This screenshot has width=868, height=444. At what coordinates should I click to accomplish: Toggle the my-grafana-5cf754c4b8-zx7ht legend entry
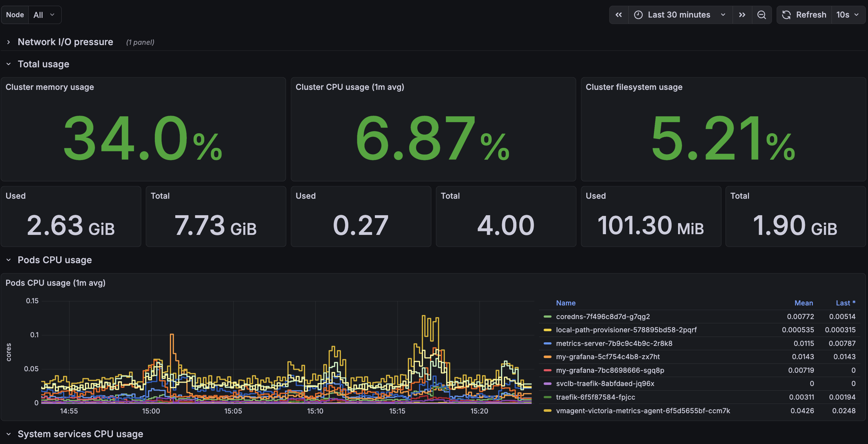click(607, 357)
